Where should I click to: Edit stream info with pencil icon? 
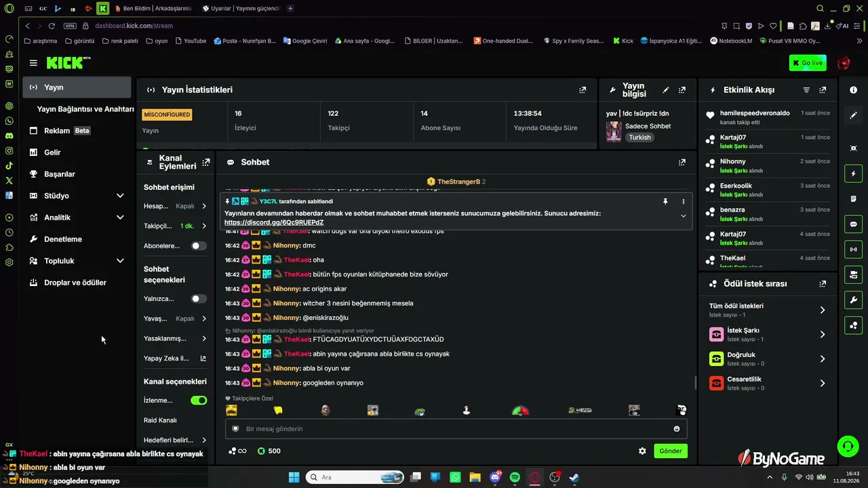coord(666,89)
